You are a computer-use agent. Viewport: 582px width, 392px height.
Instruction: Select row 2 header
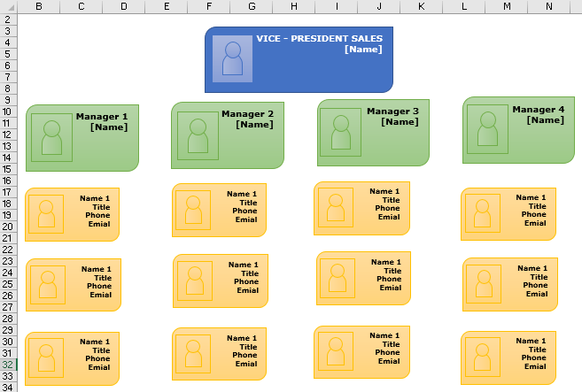coord(8,19)
